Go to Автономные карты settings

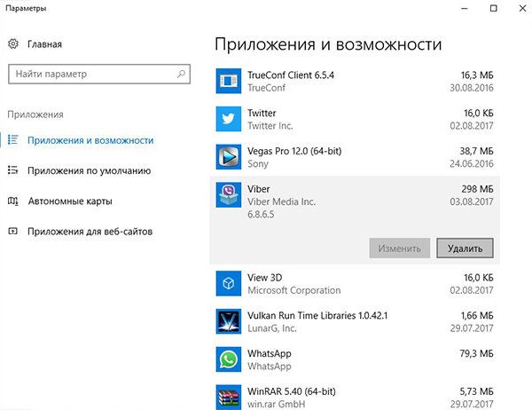(70, 201)
